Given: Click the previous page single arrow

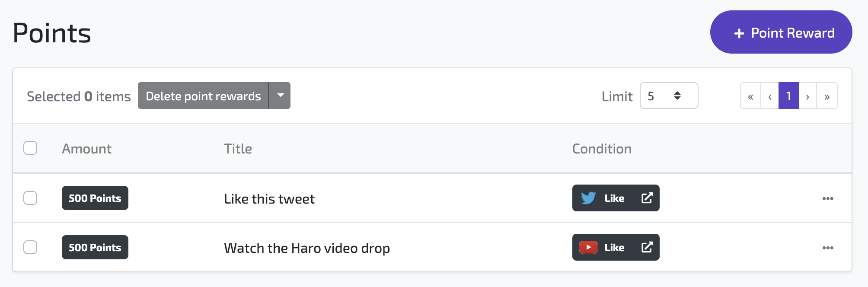Looking at the screenshot, I should tap(770, 96).
